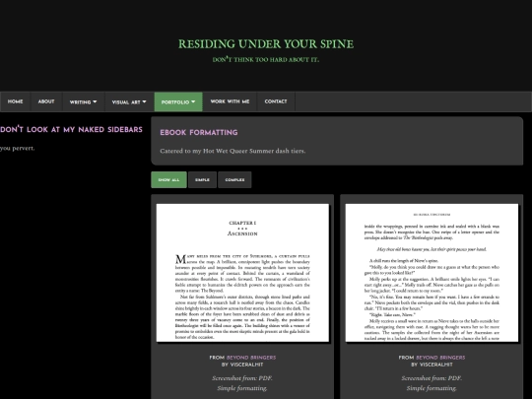532x399 pixels.
Task: Open the second ebook page thumbnail on the right
Action: [432, 273]
